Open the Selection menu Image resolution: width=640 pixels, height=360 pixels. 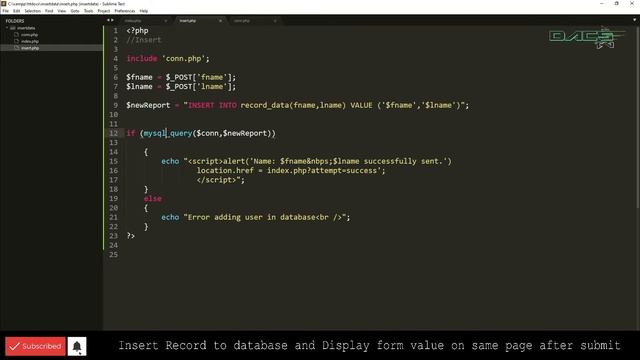click(33, 11)
